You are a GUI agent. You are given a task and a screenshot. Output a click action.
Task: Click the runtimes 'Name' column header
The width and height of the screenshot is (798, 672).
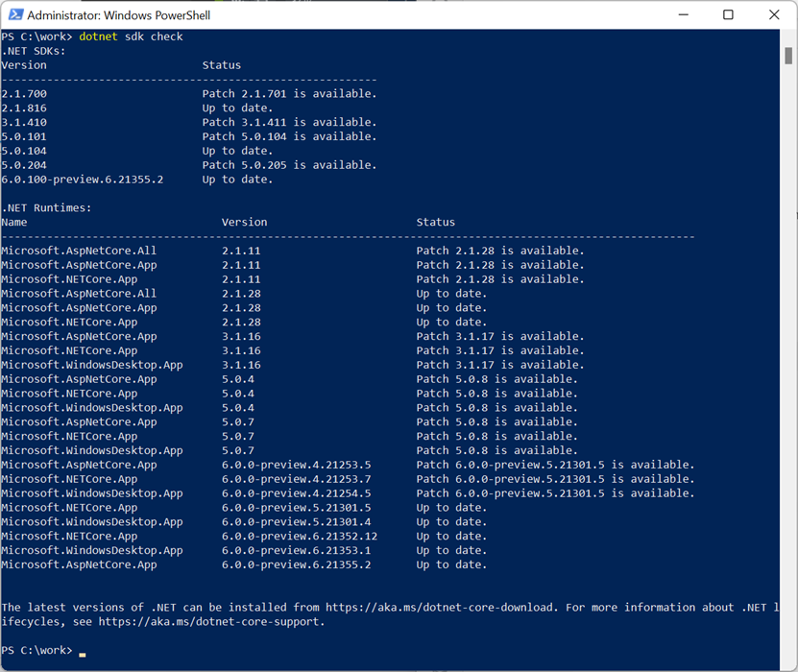point(14,222)
